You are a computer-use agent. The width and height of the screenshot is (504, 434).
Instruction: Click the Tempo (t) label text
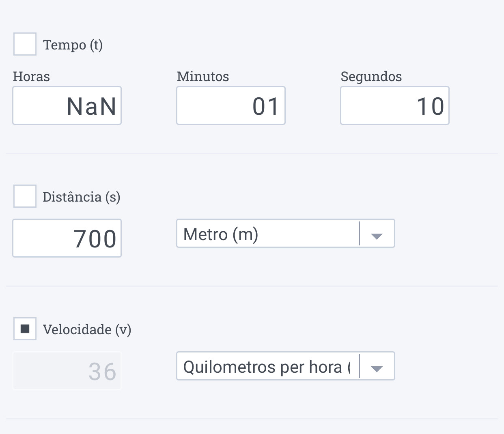[x=73, y=45]
